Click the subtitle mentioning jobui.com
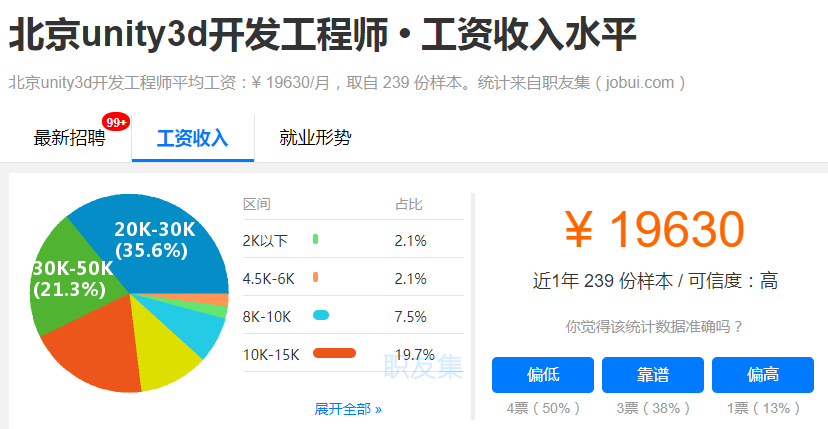The width and height of the screenshot is (828, 429). (x=347, y=83)
